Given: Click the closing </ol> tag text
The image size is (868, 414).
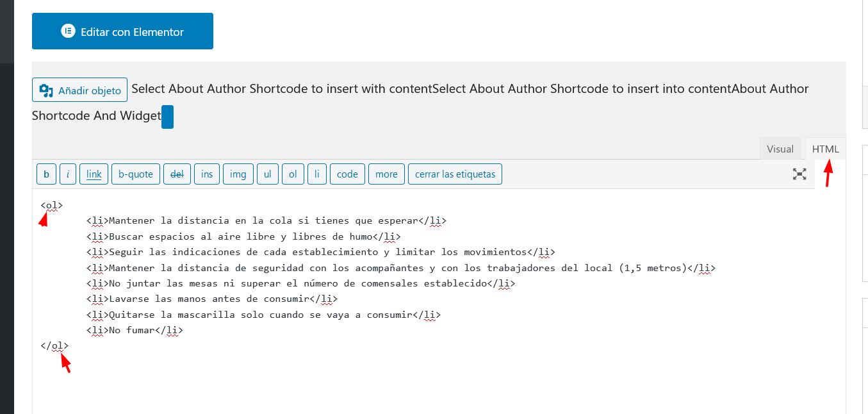Looking at the screenshot, I should pos(54,345).
